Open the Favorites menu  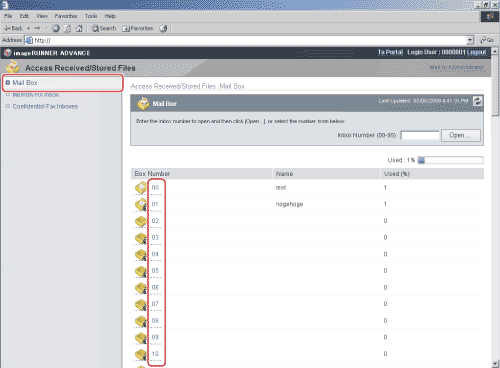point(66,16)
